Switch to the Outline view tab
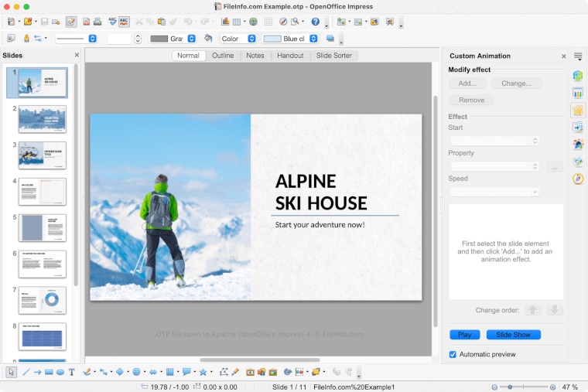 click(x=223, y=56)
